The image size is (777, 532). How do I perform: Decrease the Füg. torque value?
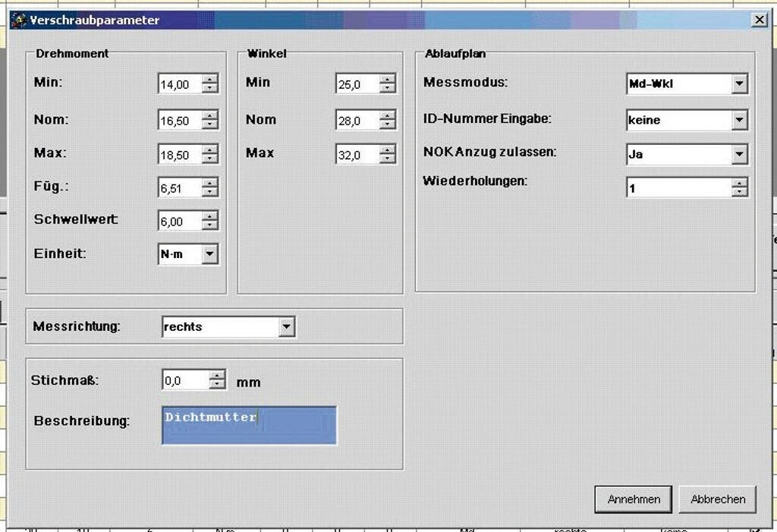pos(210,192)
